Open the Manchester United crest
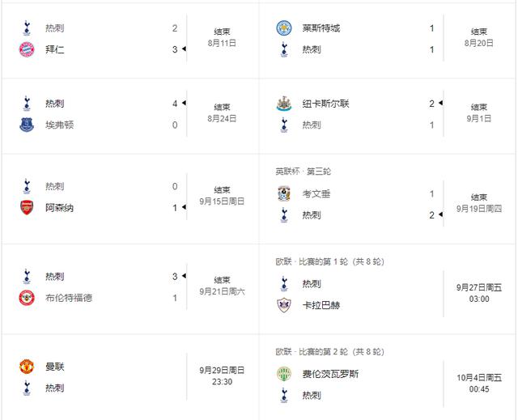Screen dimensions: 518x420 (x=27, y=367)
